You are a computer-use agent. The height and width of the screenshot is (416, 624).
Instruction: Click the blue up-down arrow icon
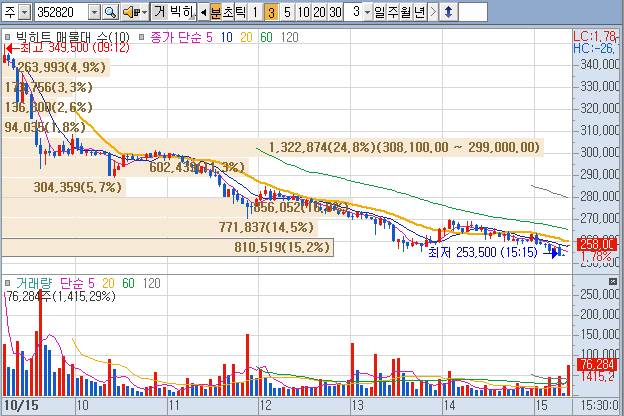[448, 13]
